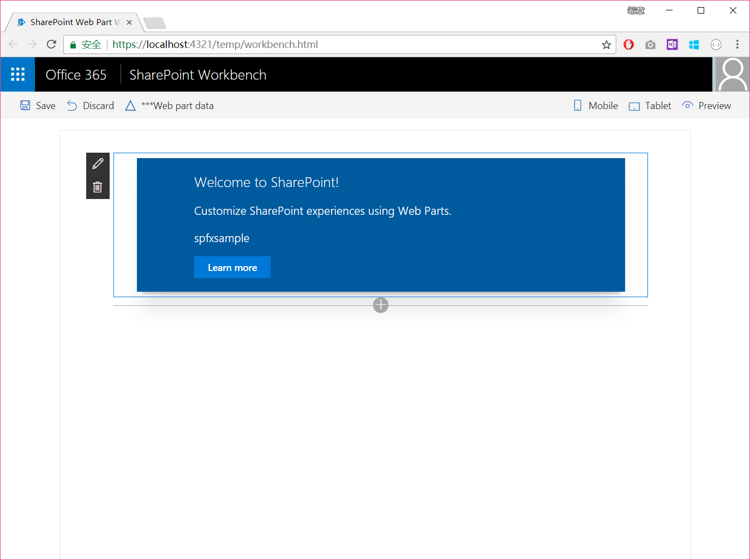Open the AdBlock extension icon
This screenshot has width=750, height=560.
(628, 44)
